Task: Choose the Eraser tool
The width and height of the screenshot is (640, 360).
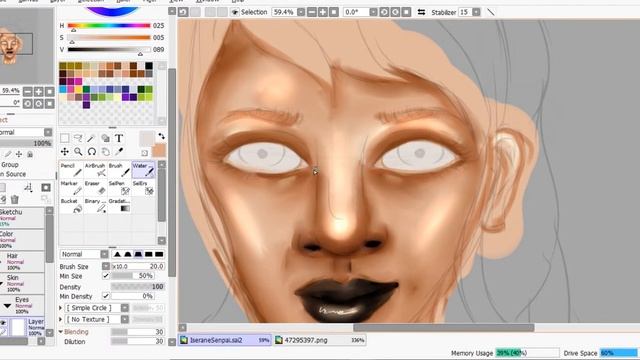Action: click(x=96, y=187)
